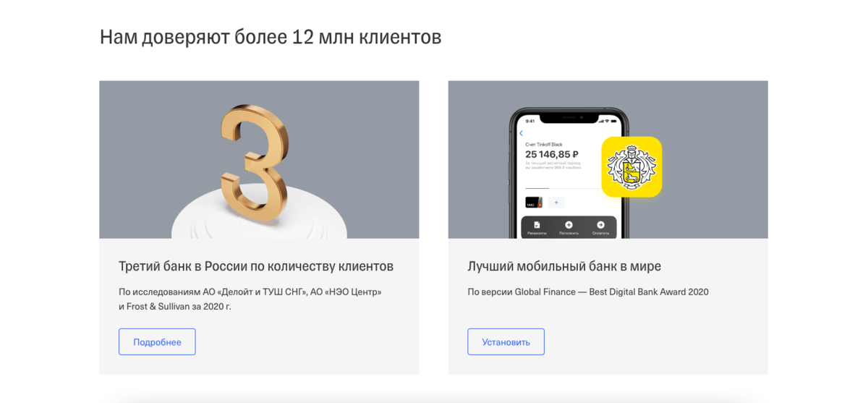Click heading Лучший мобильный банк в мире

(x=564, y=266)
